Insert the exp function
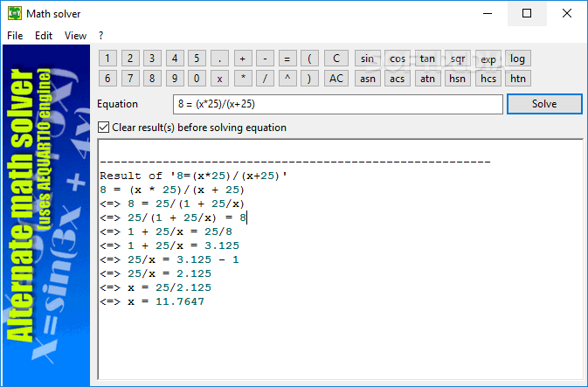Screen dimensions: 588x387 488,59
